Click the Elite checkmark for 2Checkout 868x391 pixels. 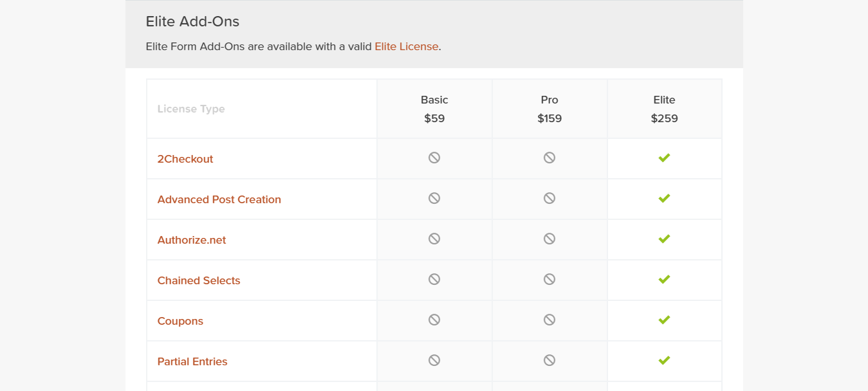point(664,158)
